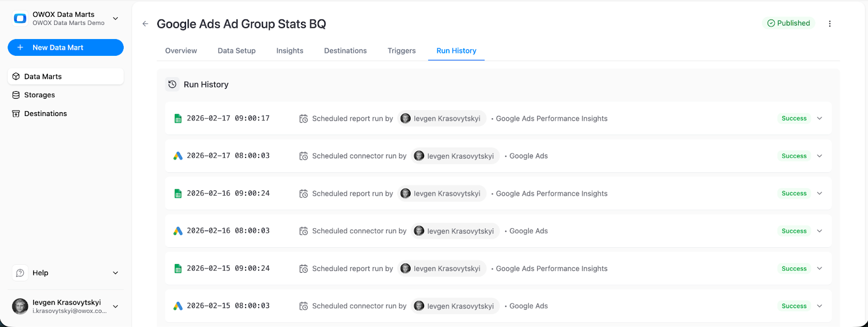The image size is (868, 327).
Task: Click the sidebar Destinations icon
Action: [16, 113]
